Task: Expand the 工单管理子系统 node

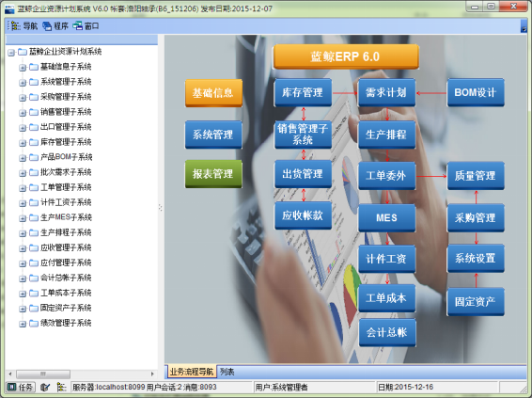Action: (23, 188)
